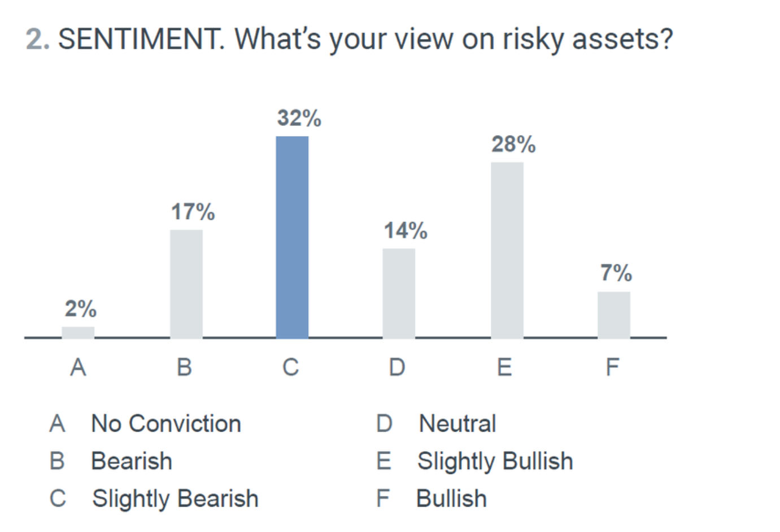Click the 32% data label
780x532 pixels.
point(299,118)
